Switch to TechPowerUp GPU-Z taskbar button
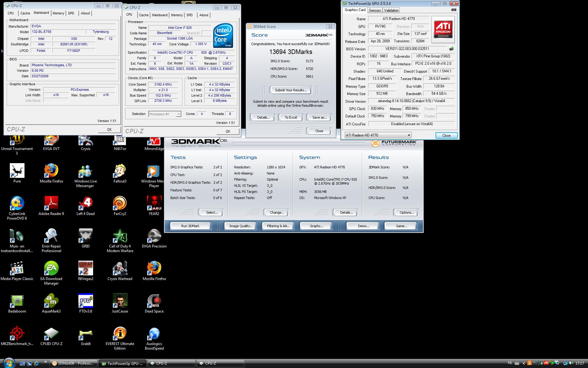588x368 pixels. pos(123,364)
